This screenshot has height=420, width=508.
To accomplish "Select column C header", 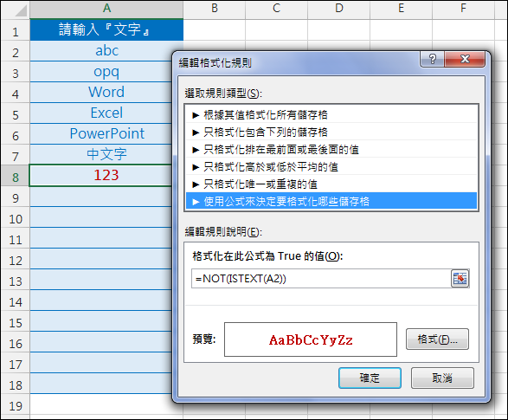I will point(276,9).
